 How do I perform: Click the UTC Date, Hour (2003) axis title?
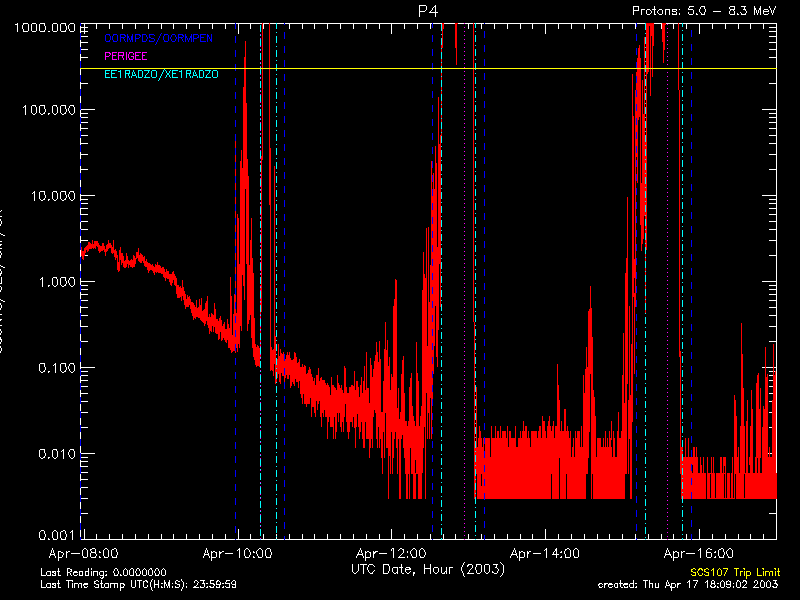428,569
